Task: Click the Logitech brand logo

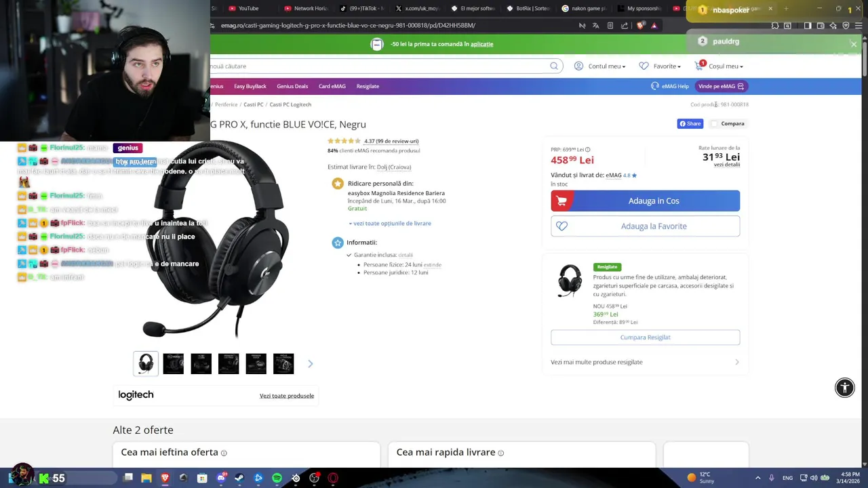Action: click(136, 395)
